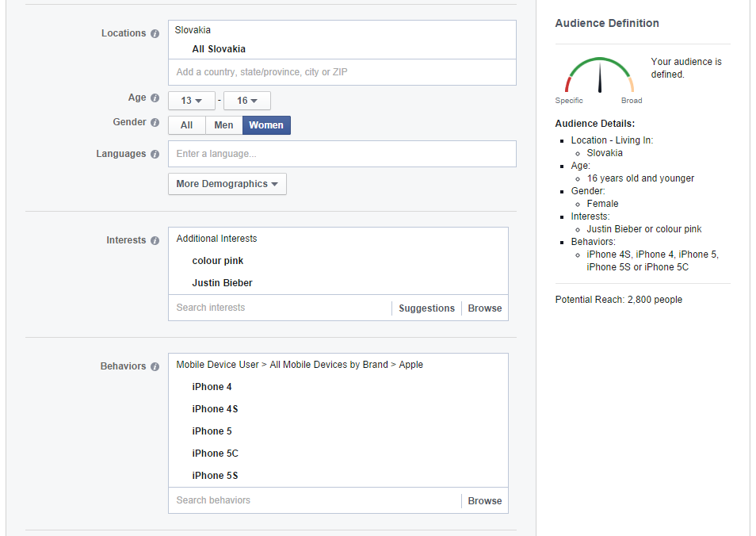
Task: Click the info icon next to Locations
Action: (155, 34)
